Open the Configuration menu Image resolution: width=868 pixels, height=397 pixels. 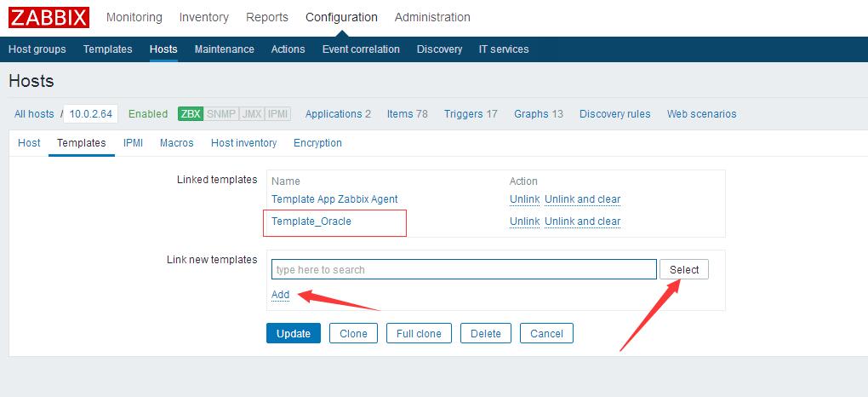pyautogui.click(x=341, y=17)
